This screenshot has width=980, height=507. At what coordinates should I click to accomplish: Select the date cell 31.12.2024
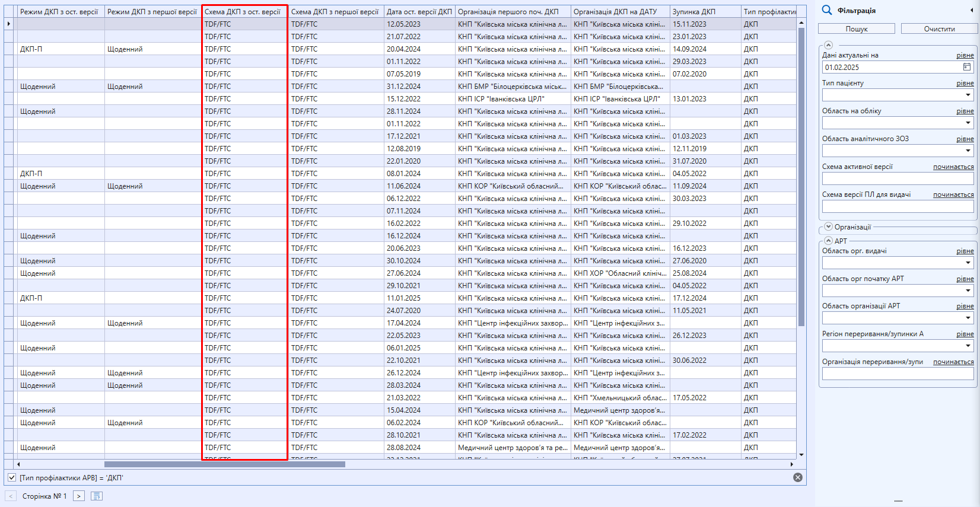tap(419, 87)
